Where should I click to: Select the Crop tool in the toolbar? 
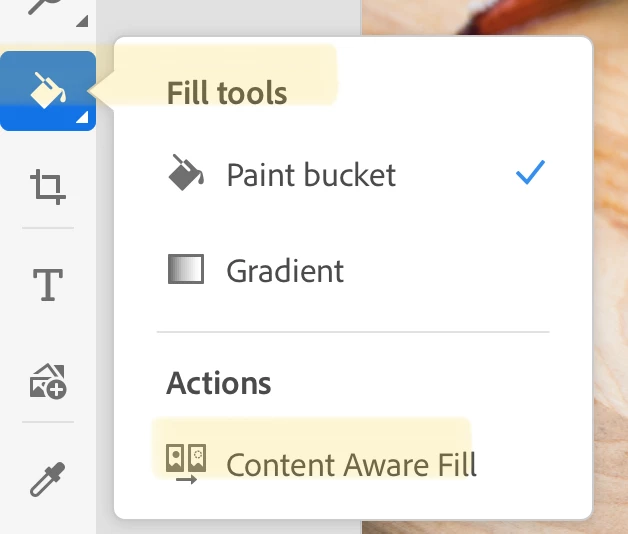pos(48,187)
